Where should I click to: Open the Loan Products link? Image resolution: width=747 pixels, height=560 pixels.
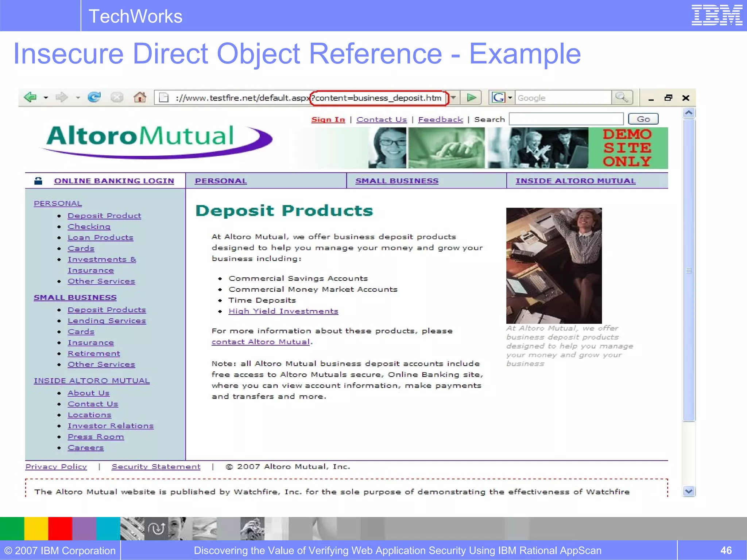(x=100, y=238)
